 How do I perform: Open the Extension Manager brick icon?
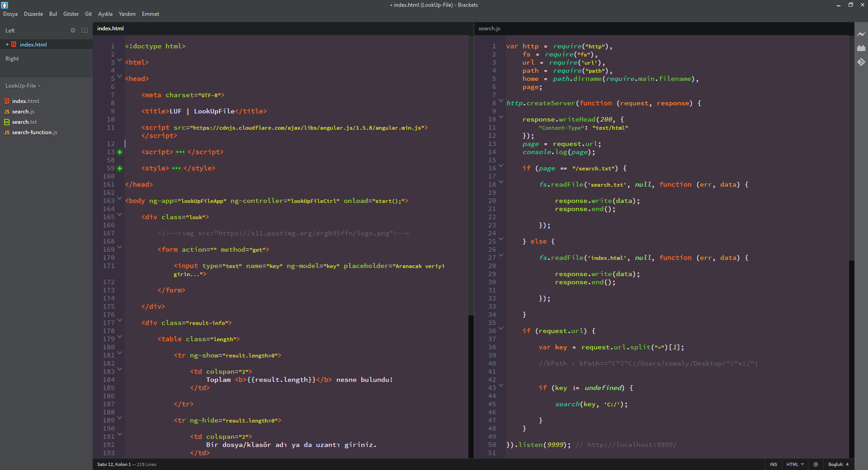[x=861, y=48]
